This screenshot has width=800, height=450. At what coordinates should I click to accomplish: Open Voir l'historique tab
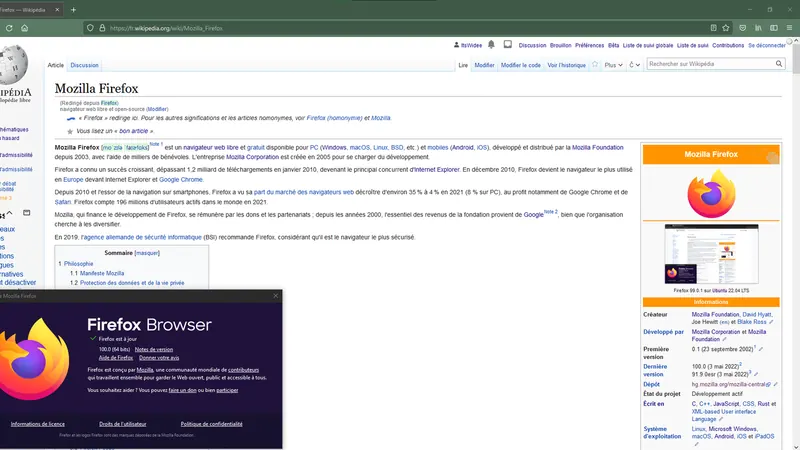pyautogui.click(x=566, y=65)
